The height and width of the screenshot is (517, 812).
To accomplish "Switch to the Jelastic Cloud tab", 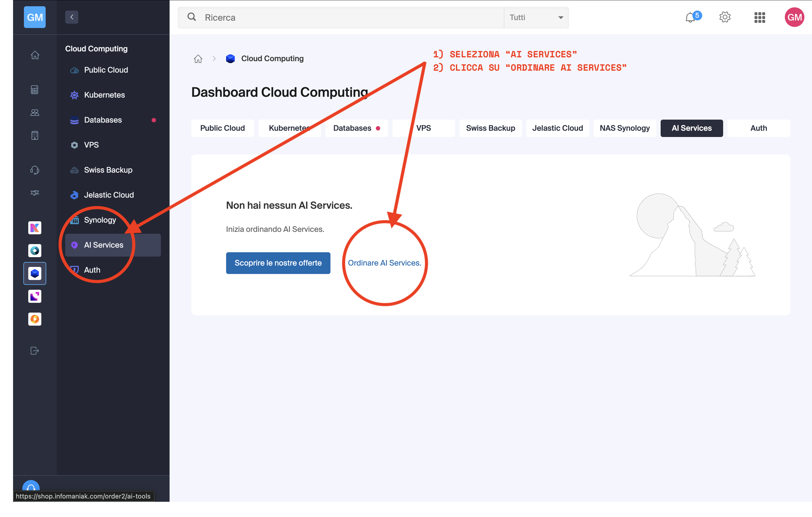I will click(558, 128).
